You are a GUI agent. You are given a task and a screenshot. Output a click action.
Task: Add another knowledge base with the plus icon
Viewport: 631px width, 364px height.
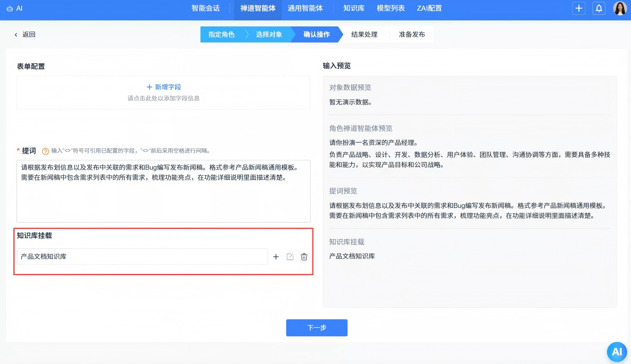click(276, 257)
